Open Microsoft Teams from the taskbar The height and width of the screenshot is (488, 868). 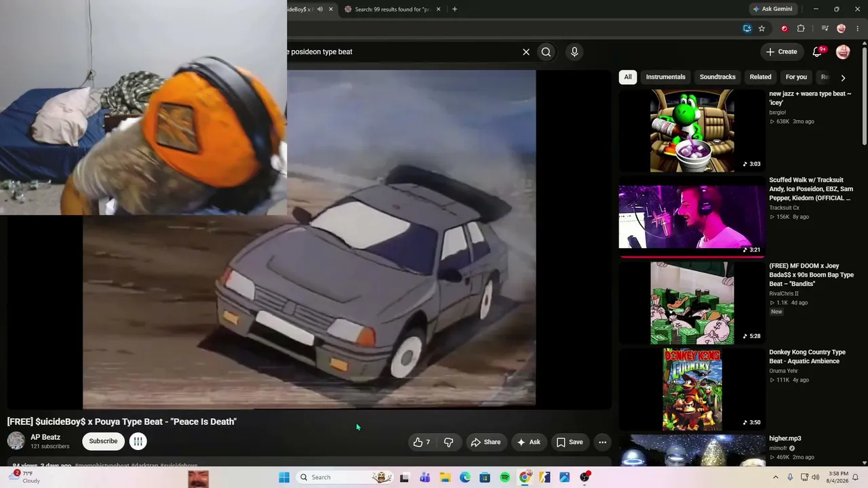click(425, 477)
